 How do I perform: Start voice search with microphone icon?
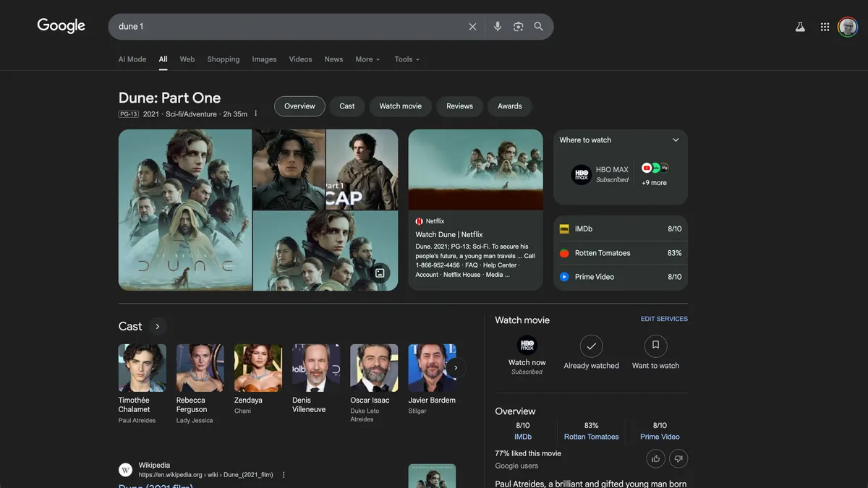click(498, 27)
